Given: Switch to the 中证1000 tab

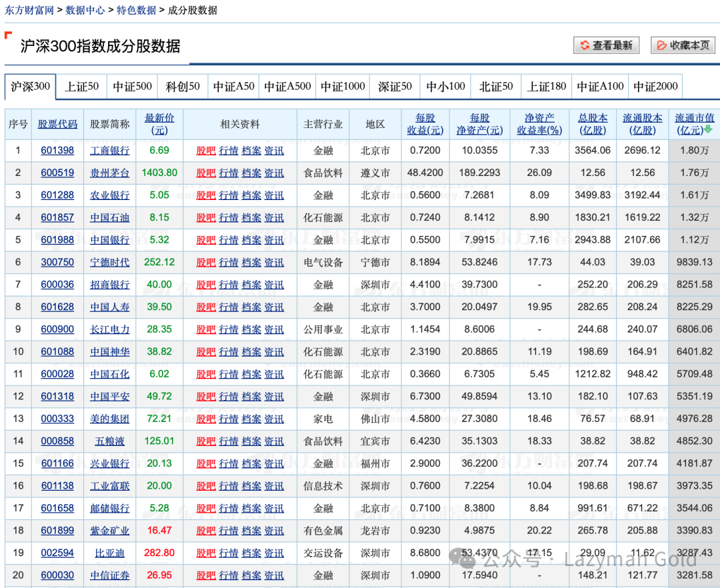Looking at the screenshot, I should pyautogui.click(x=343, y=86).
